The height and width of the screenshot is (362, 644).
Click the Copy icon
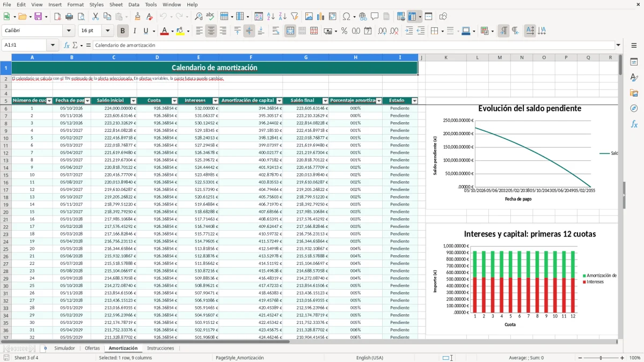(107, 17)
